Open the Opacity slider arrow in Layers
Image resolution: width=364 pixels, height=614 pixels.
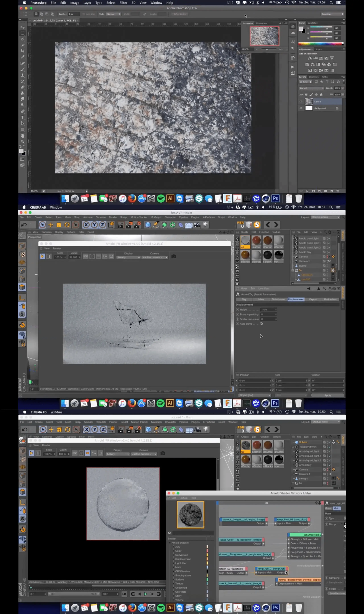point(343,88)
